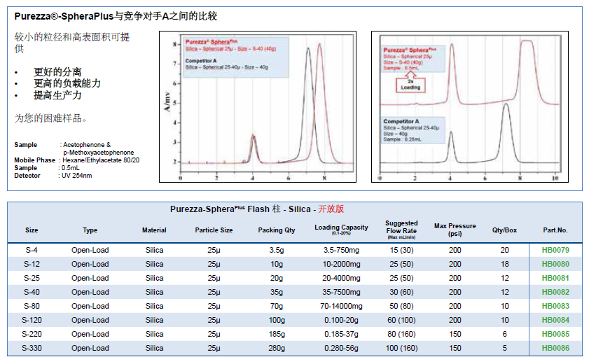Click the left chromatogram comparison chart

(x=258, y=107)
